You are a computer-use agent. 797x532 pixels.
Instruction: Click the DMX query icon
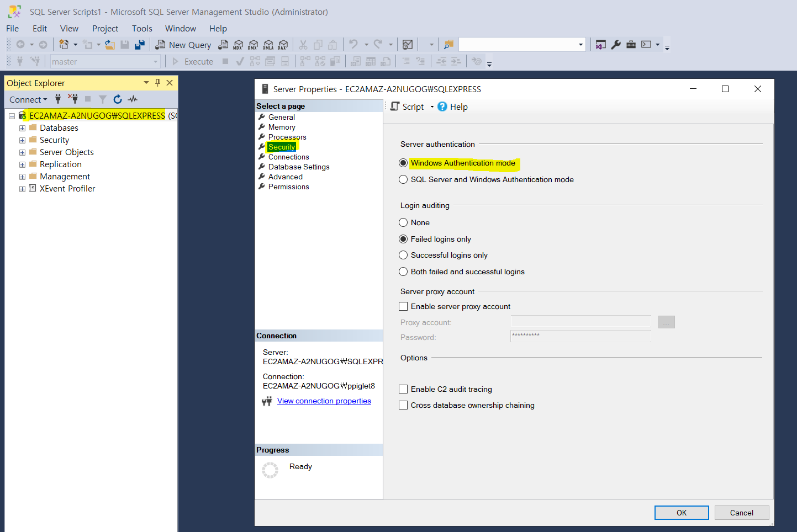tap(253, 45)
